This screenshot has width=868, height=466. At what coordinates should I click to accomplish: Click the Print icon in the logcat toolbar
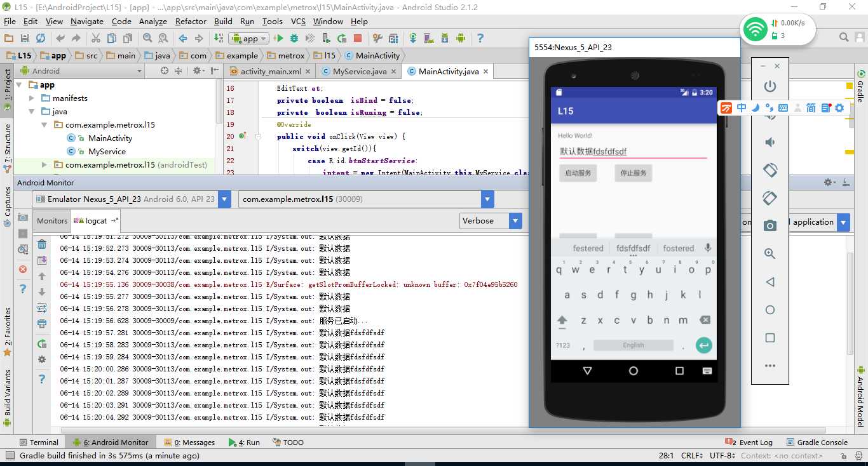coord(42,324)
